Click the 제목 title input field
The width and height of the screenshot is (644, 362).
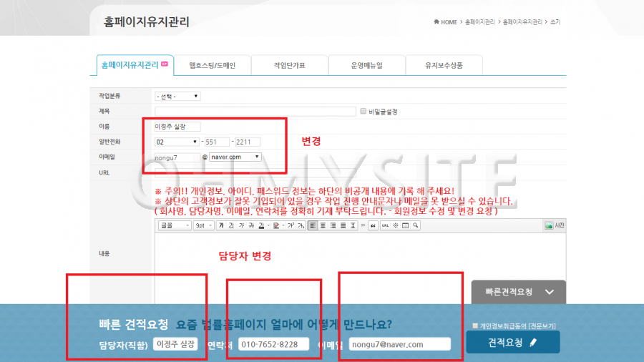255,111
